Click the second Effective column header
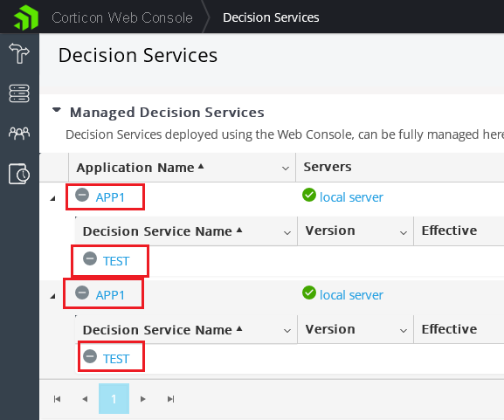 [x=449, y=329]
